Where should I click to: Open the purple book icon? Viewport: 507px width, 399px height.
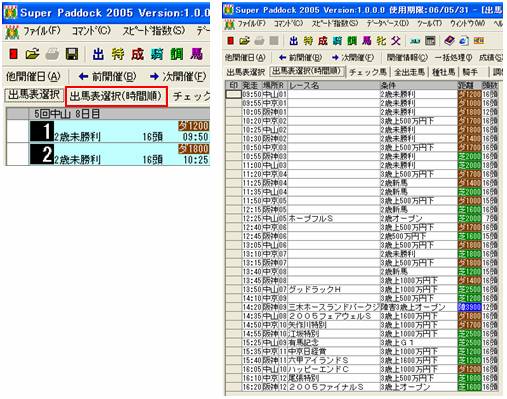(x=449, y=41)
